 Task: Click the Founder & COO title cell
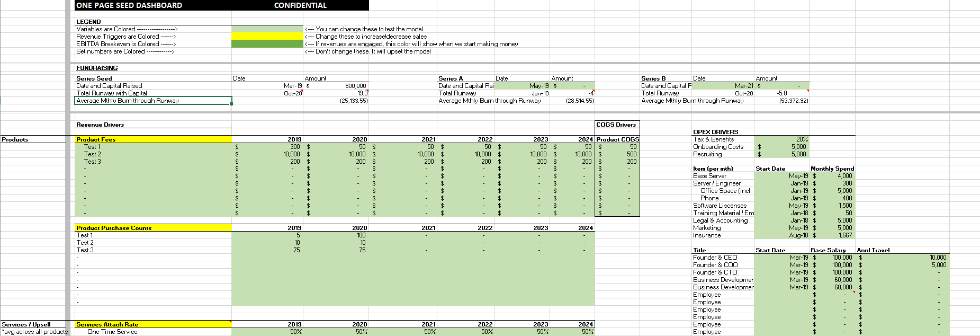click(x=715, y=265)
